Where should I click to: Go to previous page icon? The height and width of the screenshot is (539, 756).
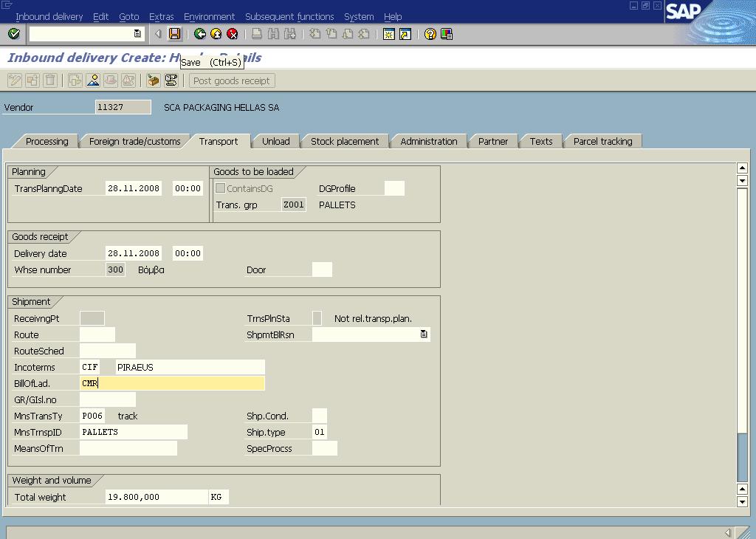(x=331, y=34)
